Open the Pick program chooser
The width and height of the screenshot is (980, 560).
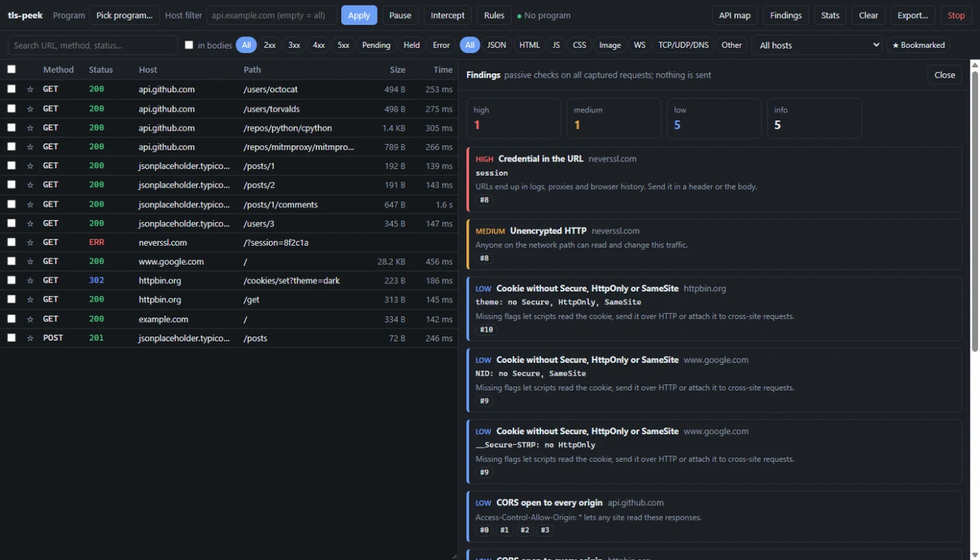(124, 15)
